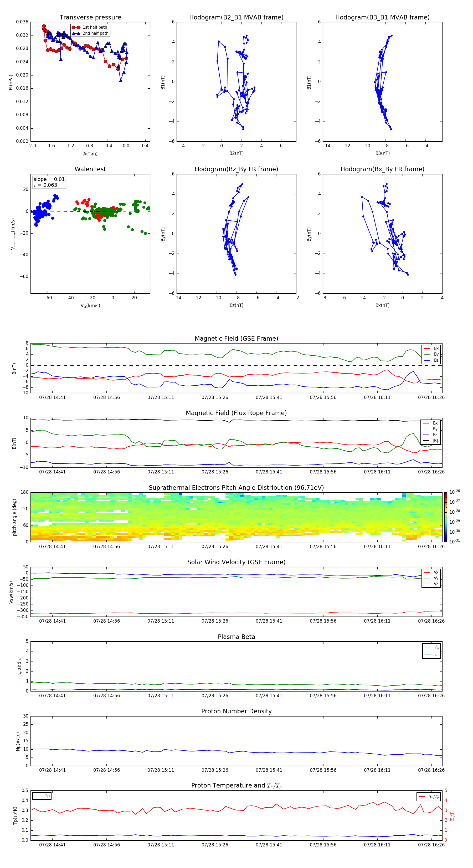Select the "Proton Temperature and Te/Tp" title
The image size is (473, 868).
click(236, 786)
